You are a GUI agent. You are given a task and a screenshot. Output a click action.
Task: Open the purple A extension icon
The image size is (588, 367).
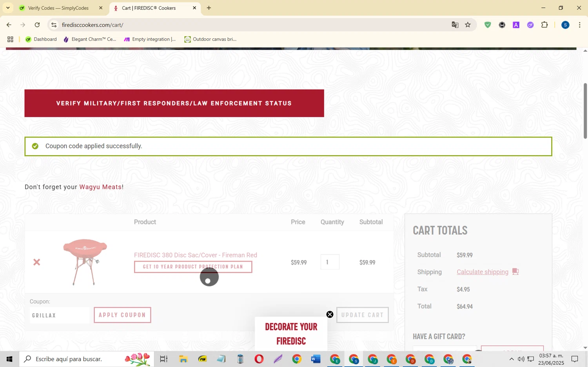point(516,25)
